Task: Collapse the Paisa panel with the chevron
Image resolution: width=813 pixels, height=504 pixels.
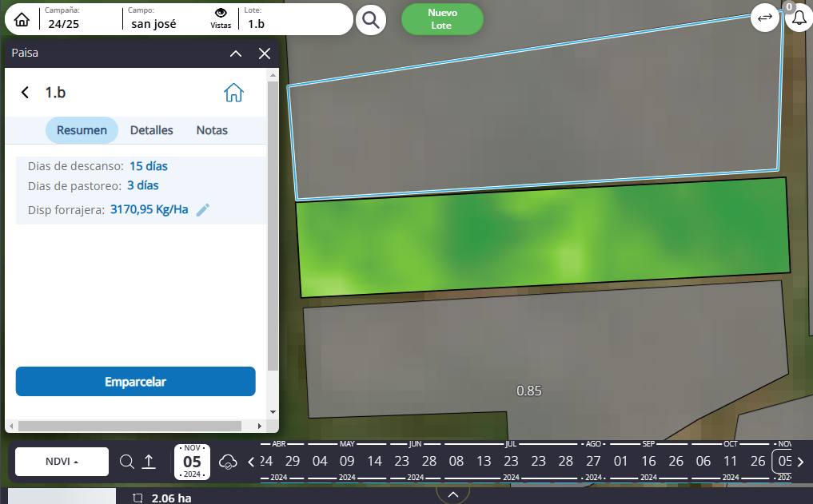Action: click(x=236, y=54)
